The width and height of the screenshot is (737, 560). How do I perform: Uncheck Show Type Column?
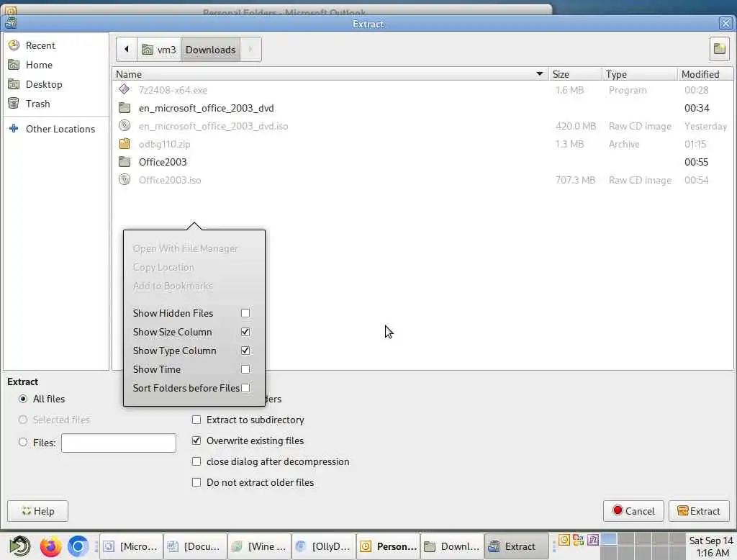245,351
